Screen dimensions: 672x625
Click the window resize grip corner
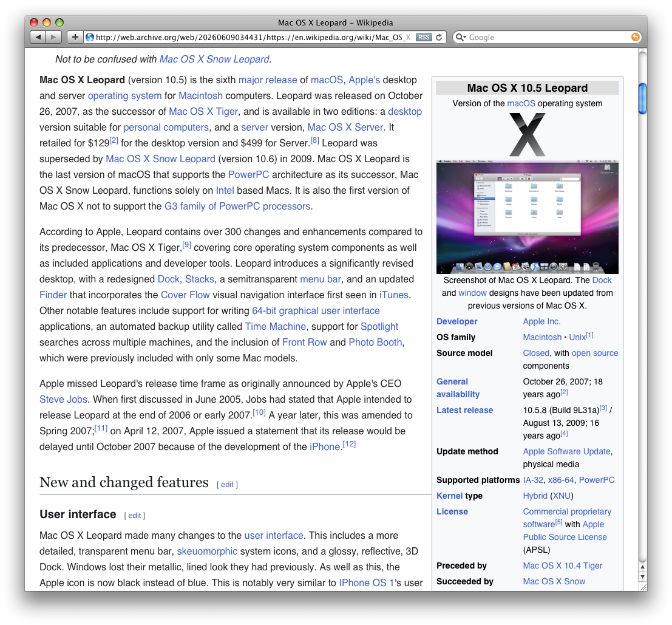[643, 587]
